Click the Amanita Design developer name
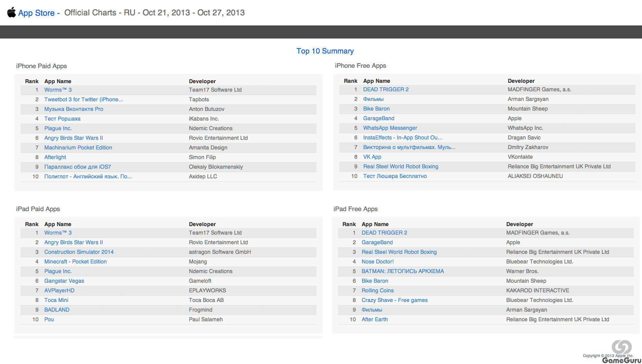Image resolution: width=642 pixels, height=364 pixels. [208, 148]
